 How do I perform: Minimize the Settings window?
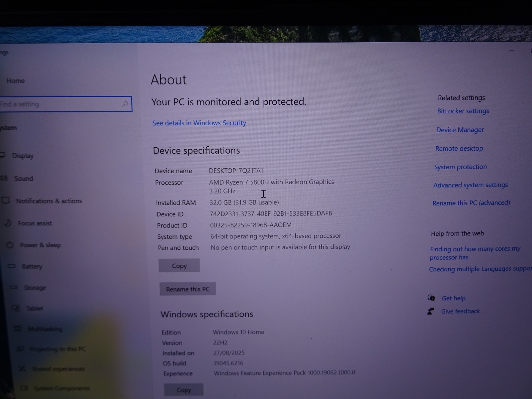tap(512, 50)
